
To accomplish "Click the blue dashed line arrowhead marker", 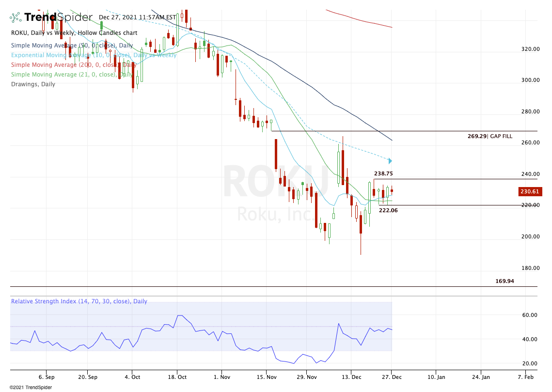I will tap(390, 161).
